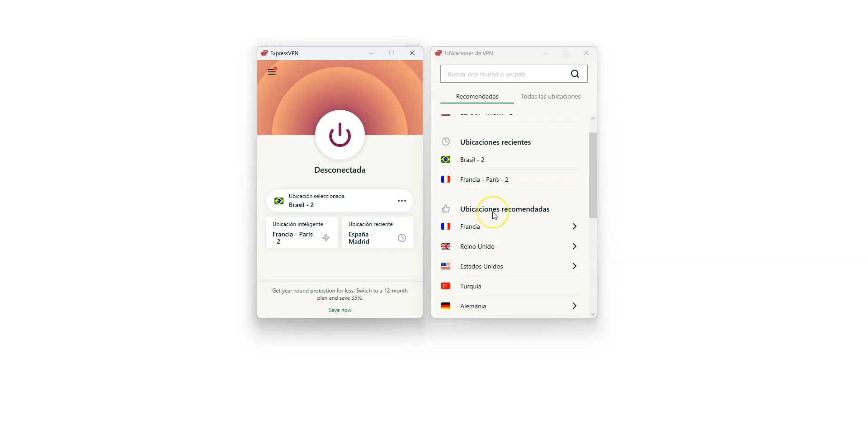The height and width of the screenshot is (434, 868).
Task: Click the locations list vertical scrollbar thumb
Action: 593,175
